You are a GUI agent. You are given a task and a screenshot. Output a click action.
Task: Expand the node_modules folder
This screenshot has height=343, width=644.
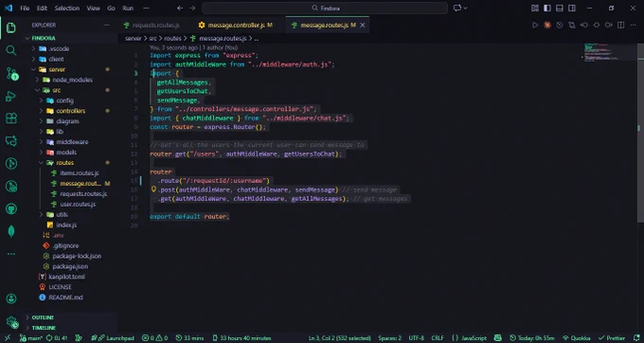coord(37,80)
